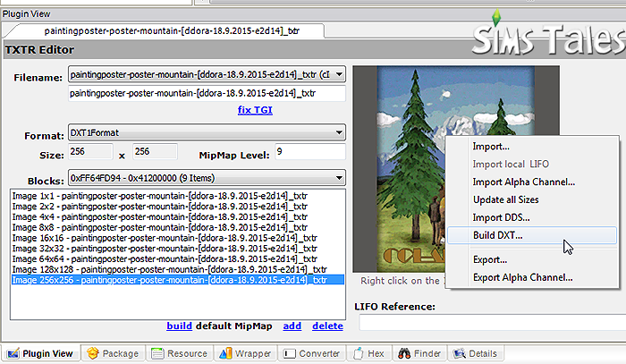626x364 pixels.
Task: Click the fix TGI link
Action: click(x=255, y=110)
